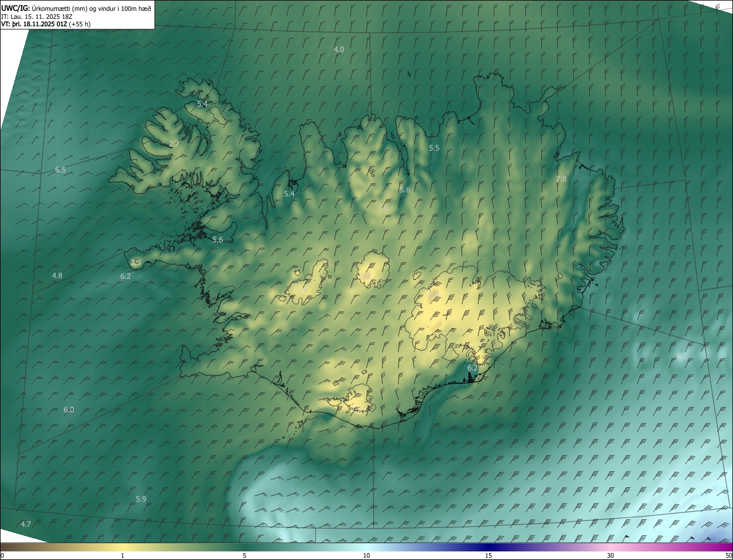Viewport: 733px width, 560px height.
Task: Click the '0' label on the color scale
Action: [2, 556]
